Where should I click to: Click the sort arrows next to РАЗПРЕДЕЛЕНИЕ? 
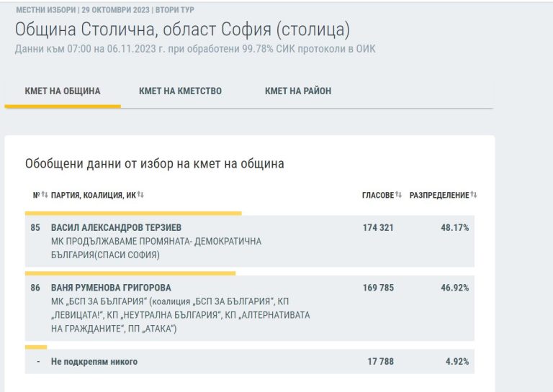pos(474,195)
